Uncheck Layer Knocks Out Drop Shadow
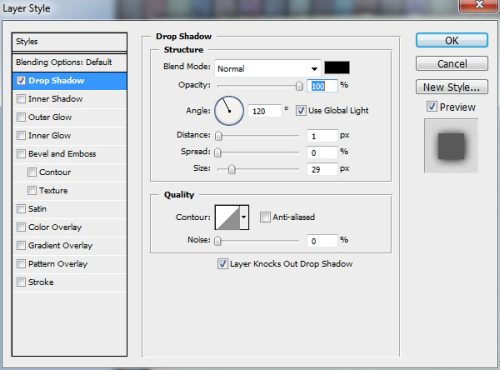The width and height of the screenshot is (500, 370). click(222, 264)
